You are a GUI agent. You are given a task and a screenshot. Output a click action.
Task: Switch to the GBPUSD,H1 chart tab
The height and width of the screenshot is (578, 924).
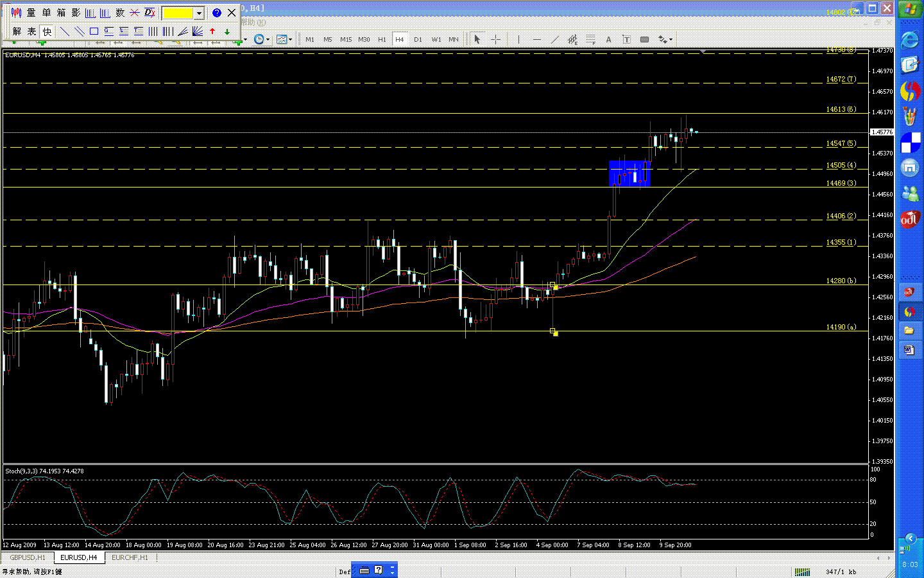click(x=28, y=557)
